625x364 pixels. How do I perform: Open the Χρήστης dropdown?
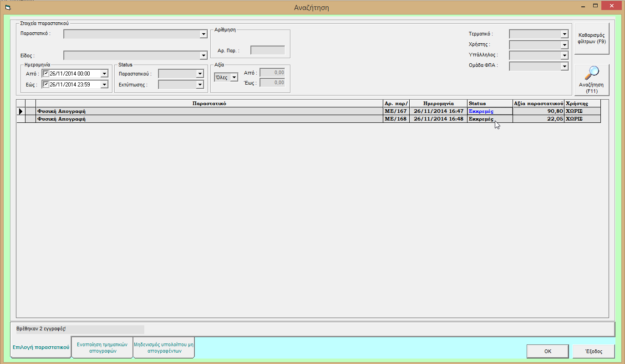pos(564,45)
